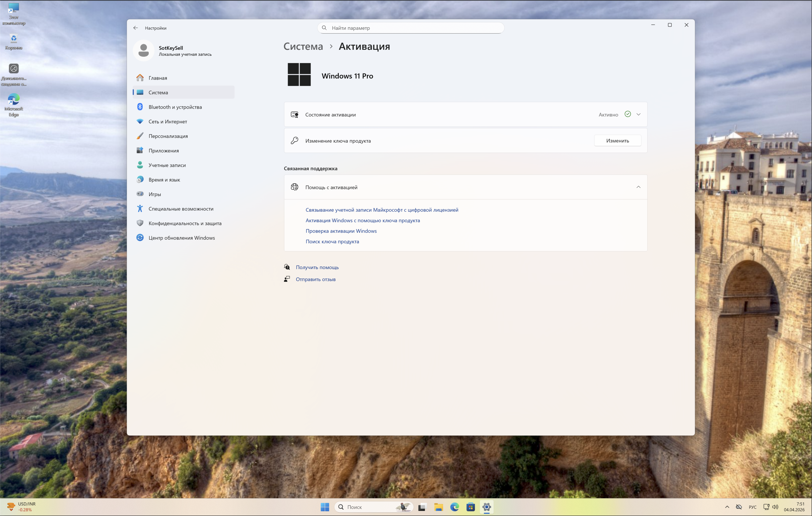Click the SotKeySell account avatar

pos(144,50)
